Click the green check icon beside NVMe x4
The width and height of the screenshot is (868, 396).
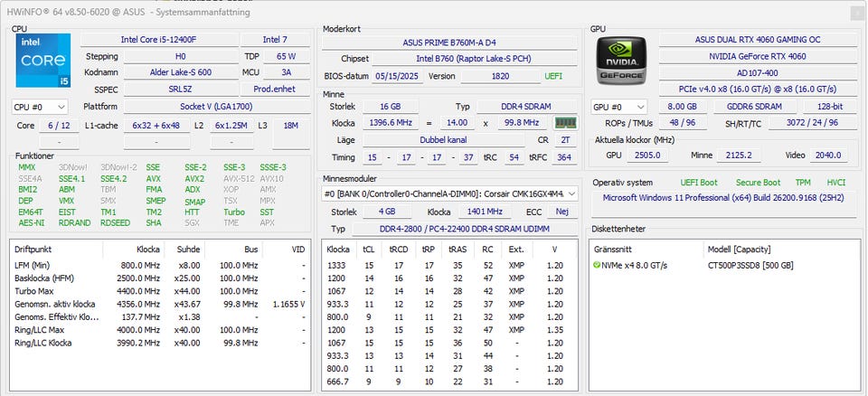597,265
